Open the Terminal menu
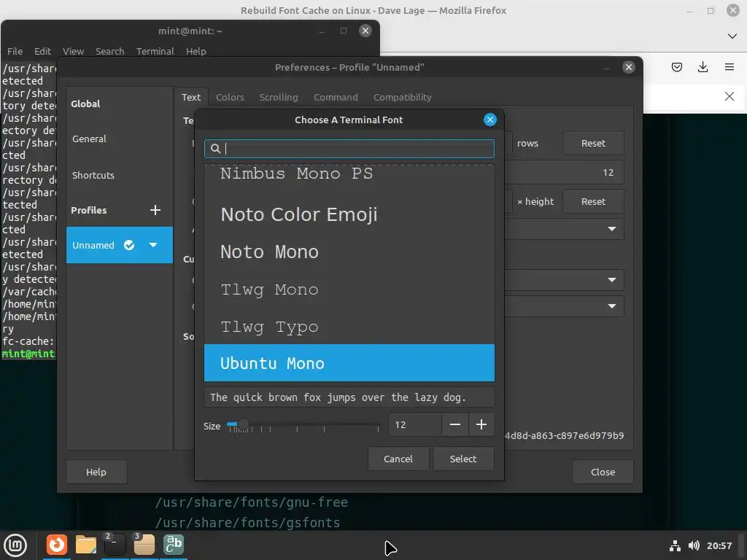The width and height of the screenshot is (747, 560). 155,51
